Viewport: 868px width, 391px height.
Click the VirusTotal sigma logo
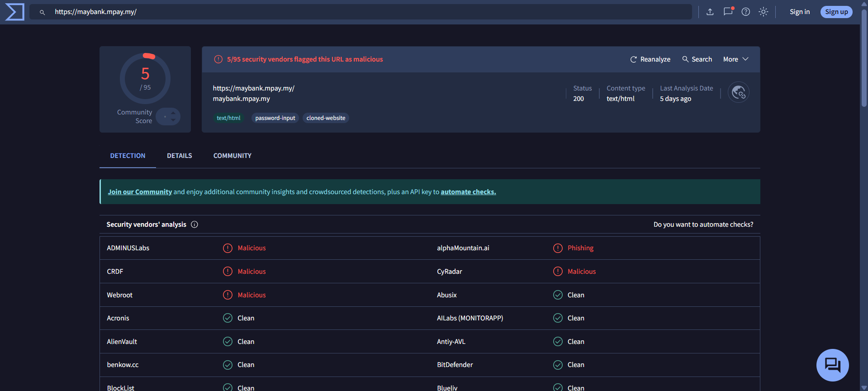tap(14, 12)
